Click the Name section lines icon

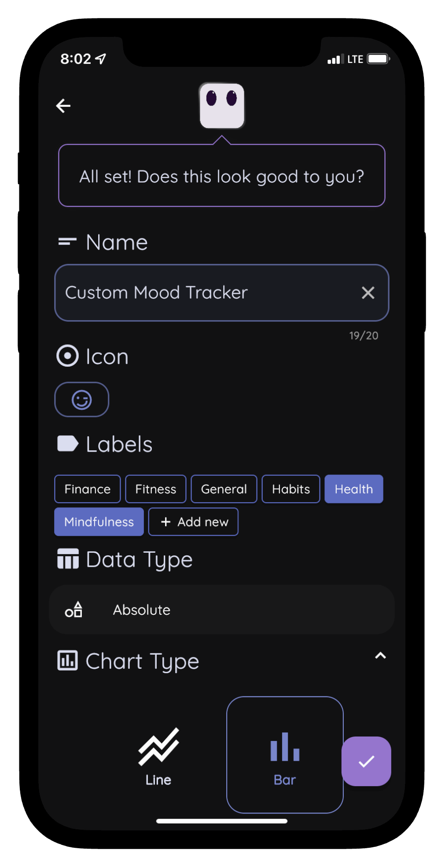click(67, 241)
